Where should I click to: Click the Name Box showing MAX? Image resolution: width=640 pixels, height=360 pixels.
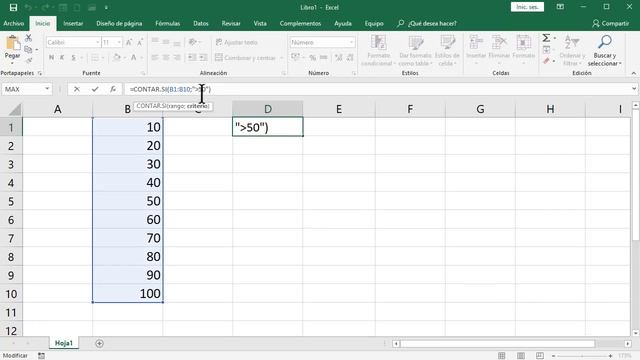pos(23,89)
